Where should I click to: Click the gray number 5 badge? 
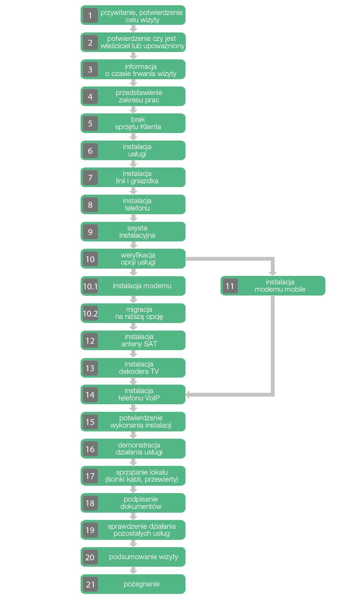pos(90,123)
